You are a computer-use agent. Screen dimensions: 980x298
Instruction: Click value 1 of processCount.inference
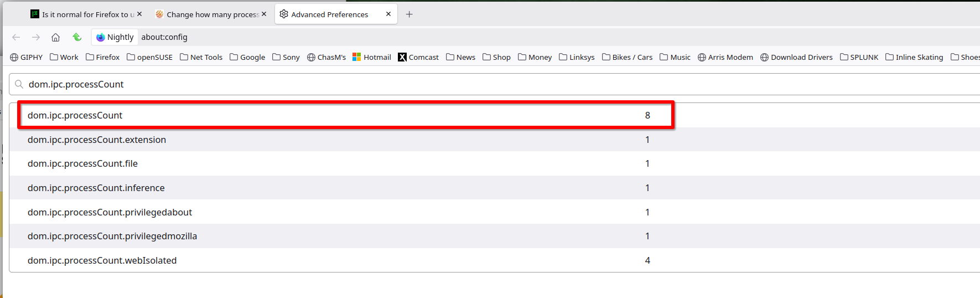(x=647, y=188)
